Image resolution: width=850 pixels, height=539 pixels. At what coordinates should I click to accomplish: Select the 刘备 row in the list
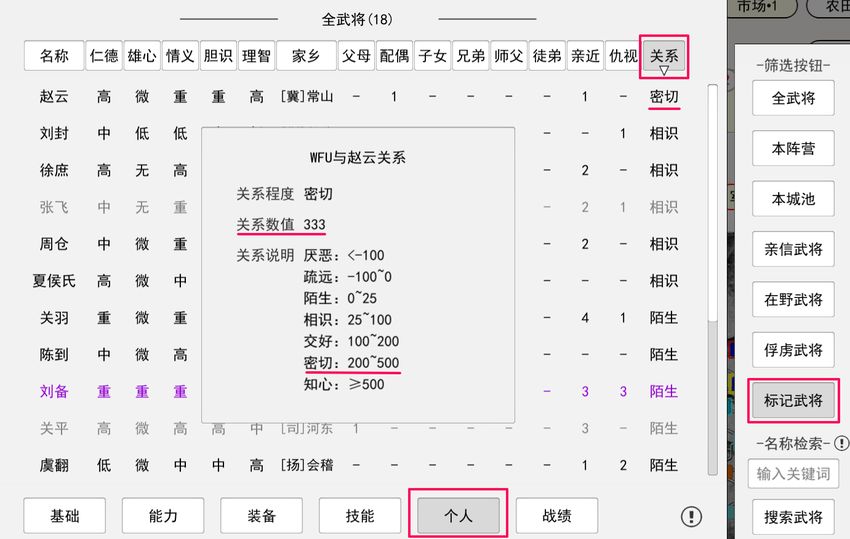click(54, 392)
